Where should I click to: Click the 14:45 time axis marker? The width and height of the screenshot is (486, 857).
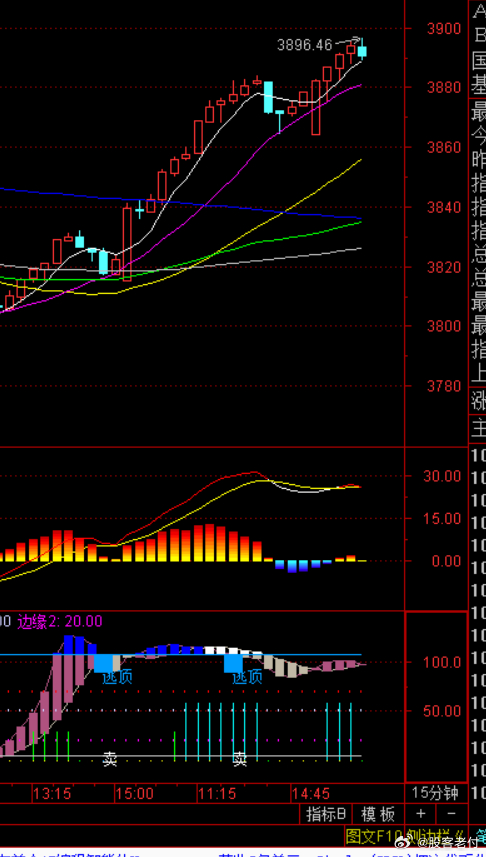(311, 793)
